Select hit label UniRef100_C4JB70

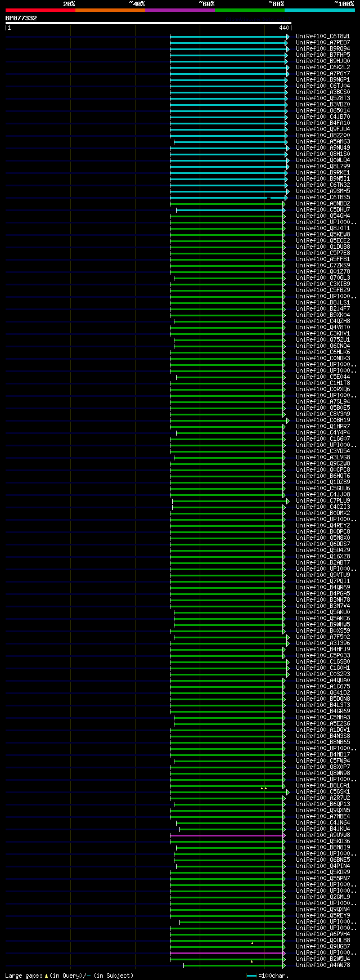point(323,117)
